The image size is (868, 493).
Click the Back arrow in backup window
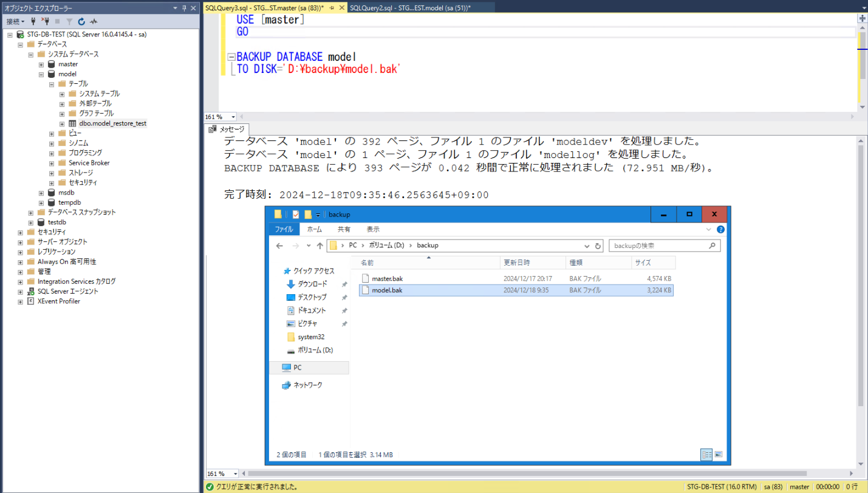coord(279,246)
